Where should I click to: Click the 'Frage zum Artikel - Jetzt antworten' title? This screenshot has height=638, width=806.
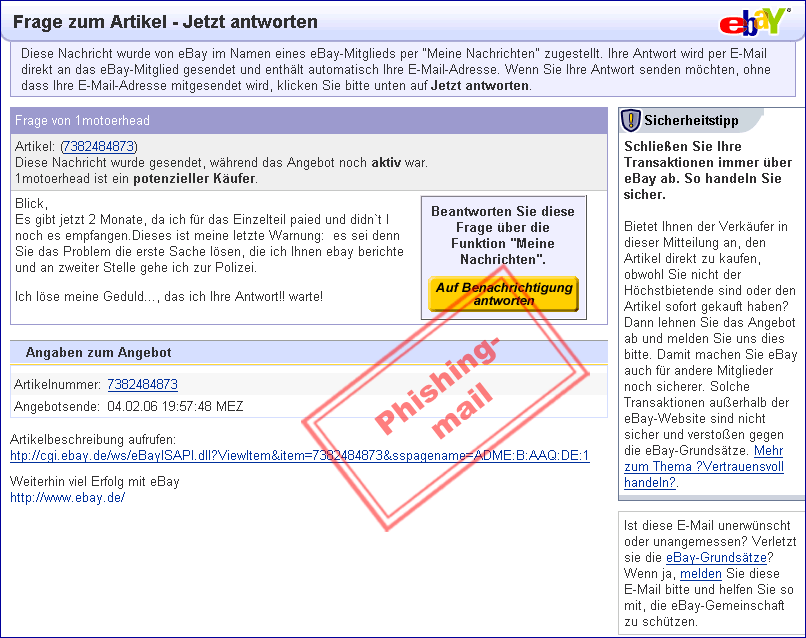(165, 22)
